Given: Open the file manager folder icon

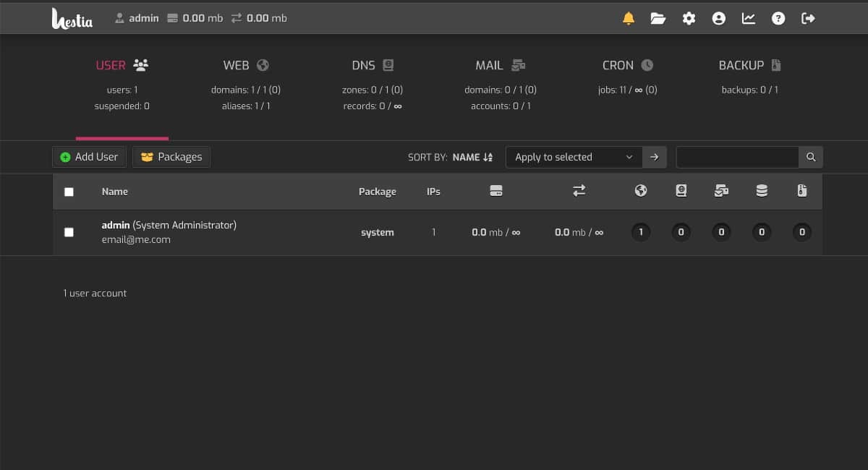Looking at the screenshot, I should coord(658,18).
